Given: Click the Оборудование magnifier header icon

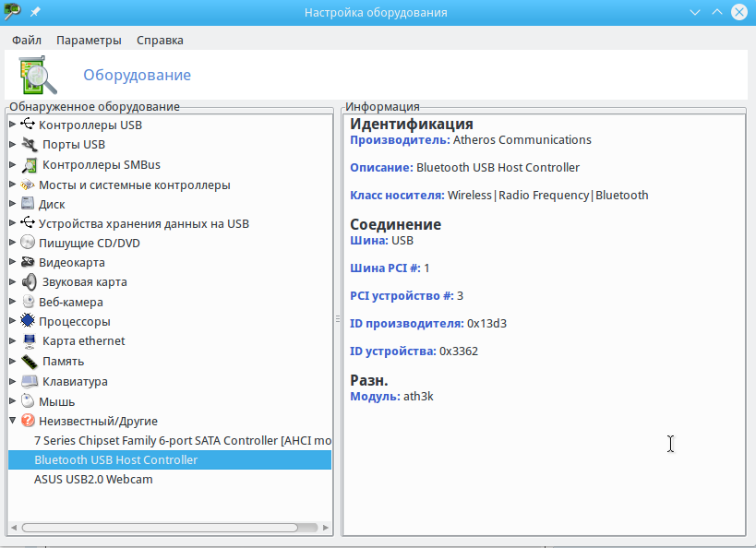Looking at the screenshot, I should (x=38, y=75).
